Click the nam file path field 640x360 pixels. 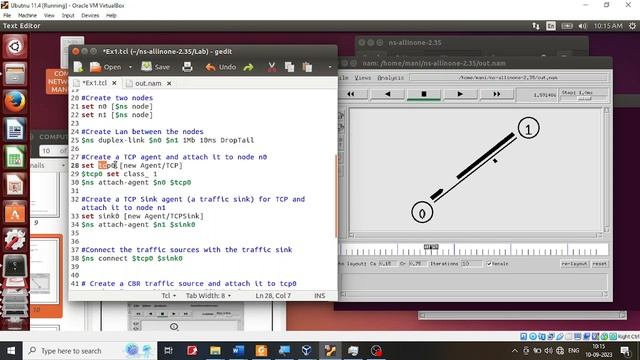(508, 78)
